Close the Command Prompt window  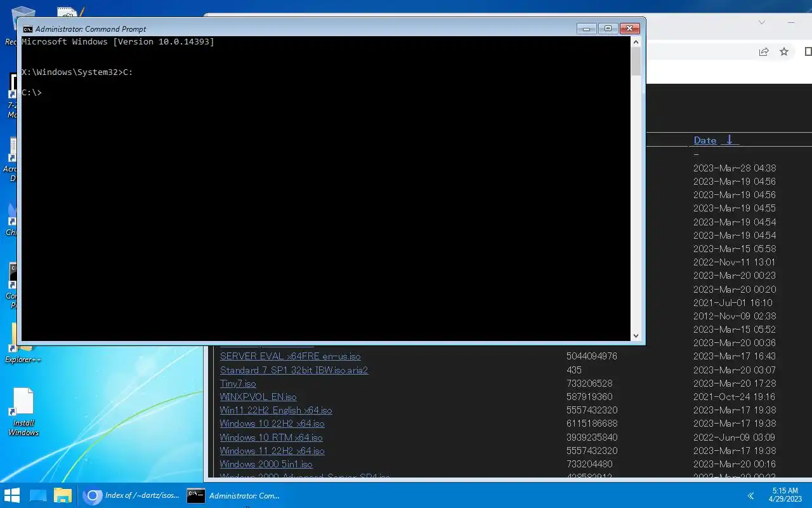pos(629,29)
